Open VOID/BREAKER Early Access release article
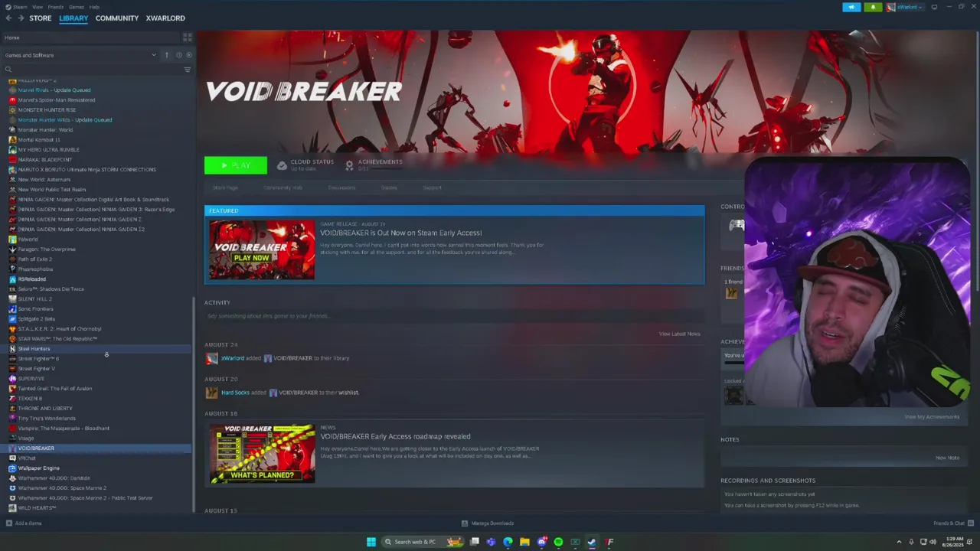980x551 pixels. point(400,233)
